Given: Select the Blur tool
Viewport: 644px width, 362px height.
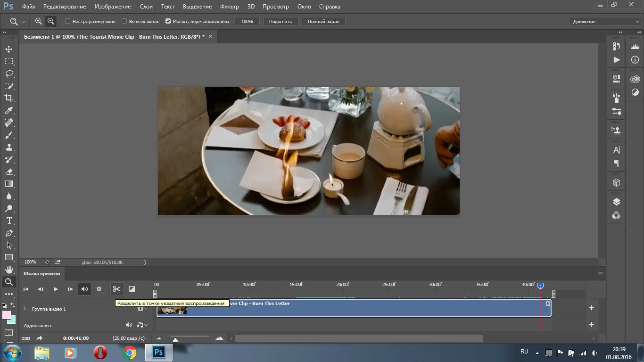Looking at the screenshot, I should 9,196.
